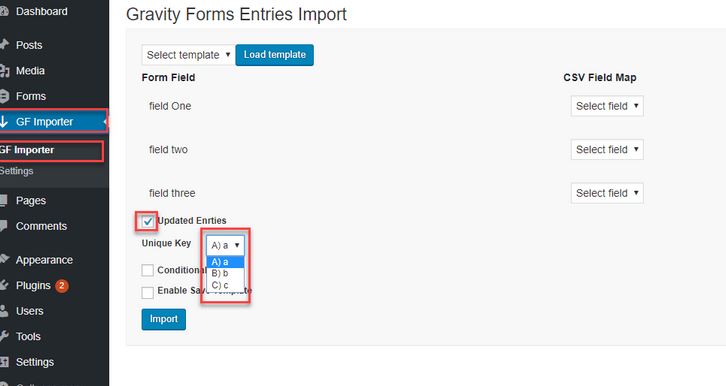Open Settings under GF Importer
Image resolution: width=726 pixels, height=386 pixels.
[x=17, y=171]
